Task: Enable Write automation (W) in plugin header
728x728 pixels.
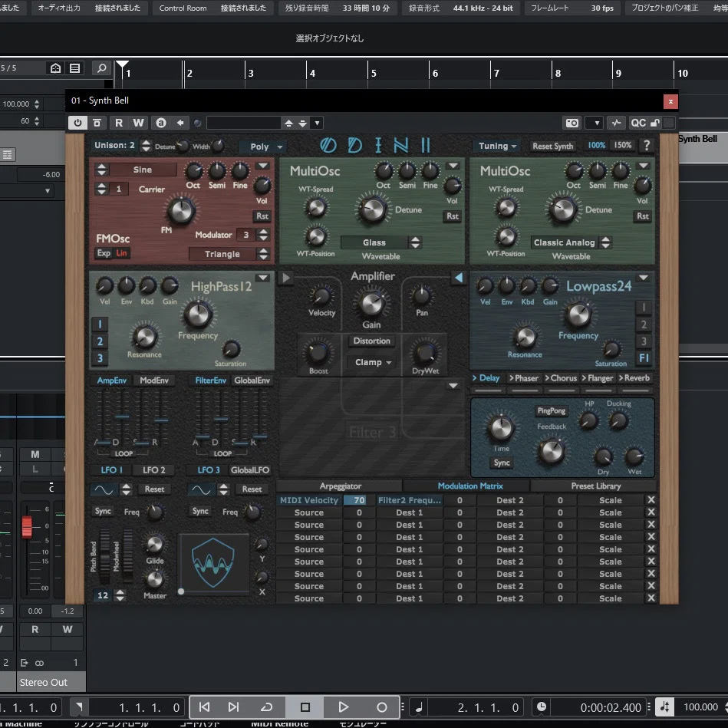Action: point(138,123)
